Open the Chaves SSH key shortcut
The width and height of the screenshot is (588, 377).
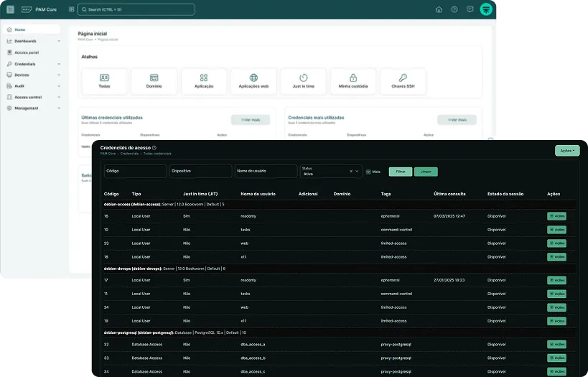(x=403, y=81)
